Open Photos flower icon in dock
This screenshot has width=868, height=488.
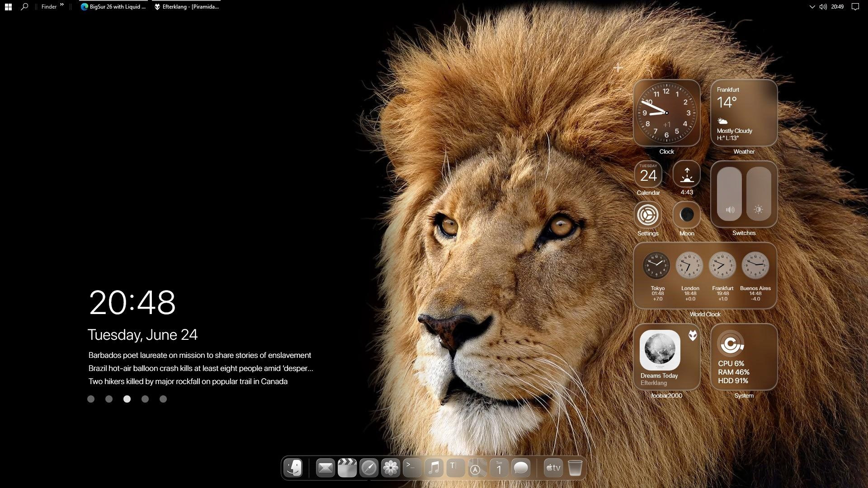coord(391,468)
